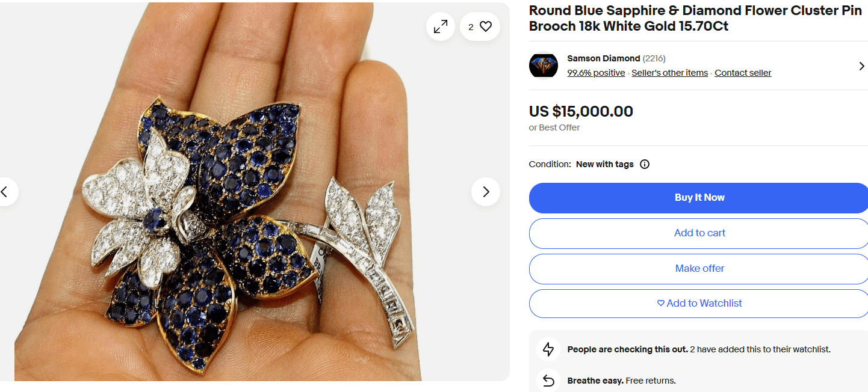Open the 99.6% positive feedback page
Viewport: 868px width, 392px height.
coord(597,72)
